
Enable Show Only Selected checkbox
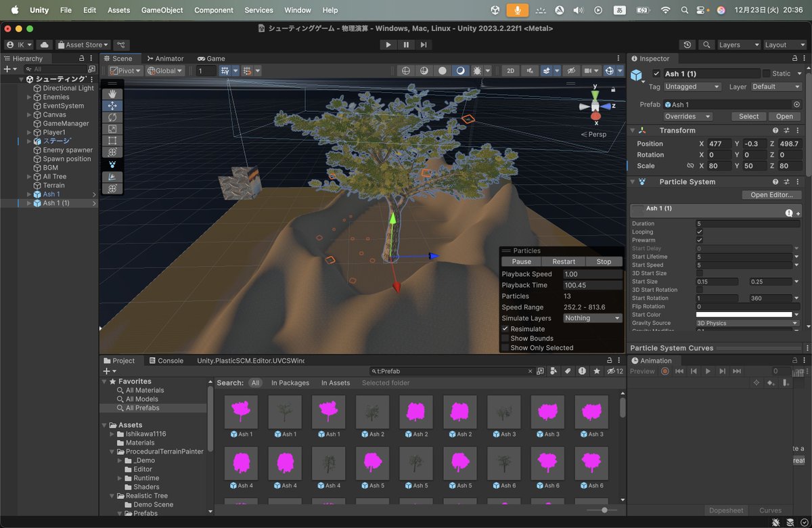point(505,348)
